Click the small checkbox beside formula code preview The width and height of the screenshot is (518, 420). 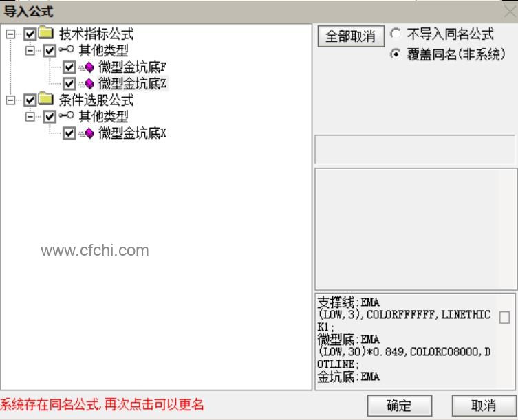pos(504,318)
